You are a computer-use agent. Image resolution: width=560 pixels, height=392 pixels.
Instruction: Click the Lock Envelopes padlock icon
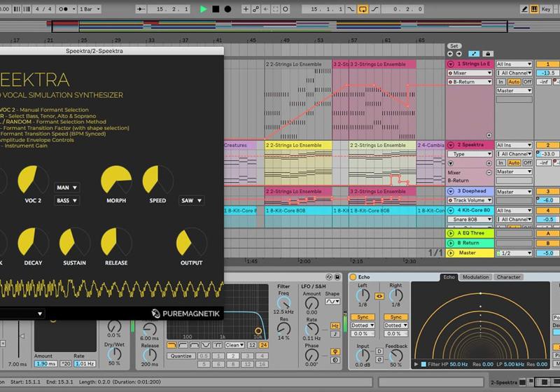(x=488, y=54)
